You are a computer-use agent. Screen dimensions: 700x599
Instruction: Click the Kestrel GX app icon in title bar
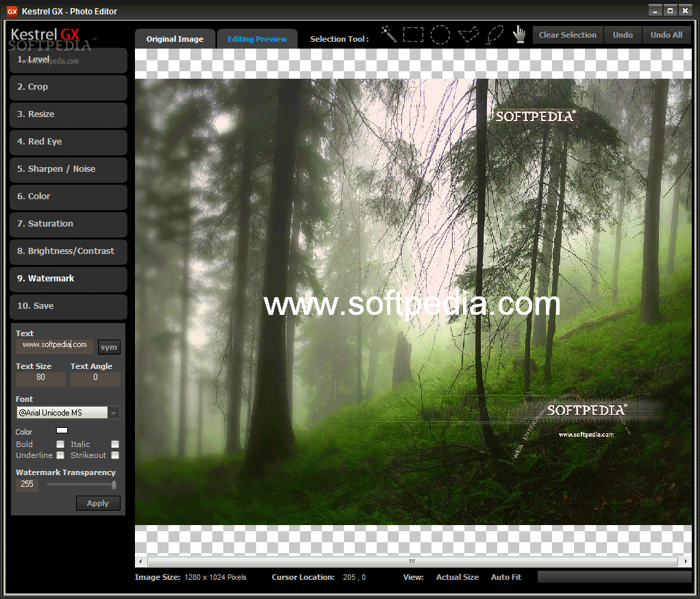pos(12,11)
